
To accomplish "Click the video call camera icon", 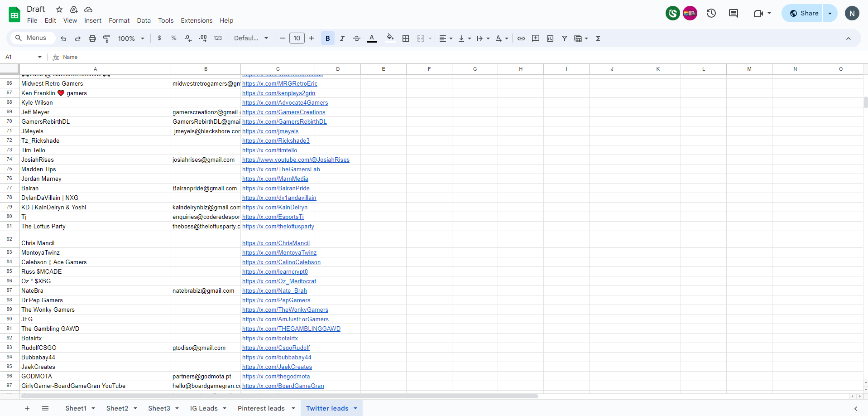I will click(758, 13).
